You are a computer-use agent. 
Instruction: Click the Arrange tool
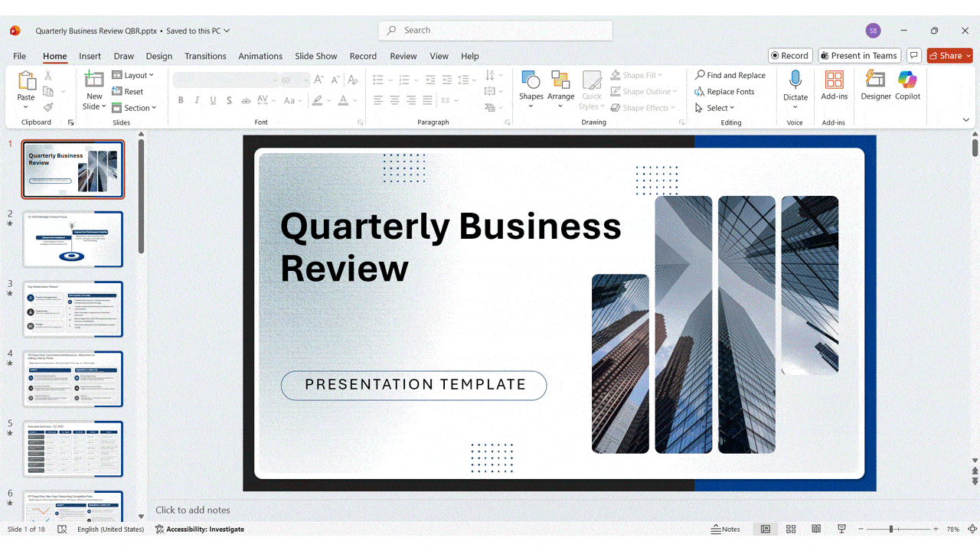coord(561,86)
